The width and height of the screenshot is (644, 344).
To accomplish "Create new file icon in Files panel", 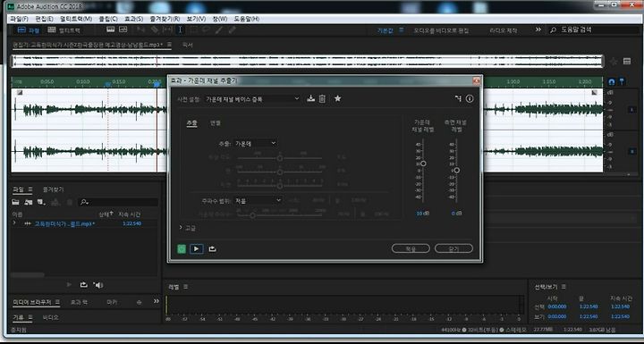I will [x=40, y=202].
